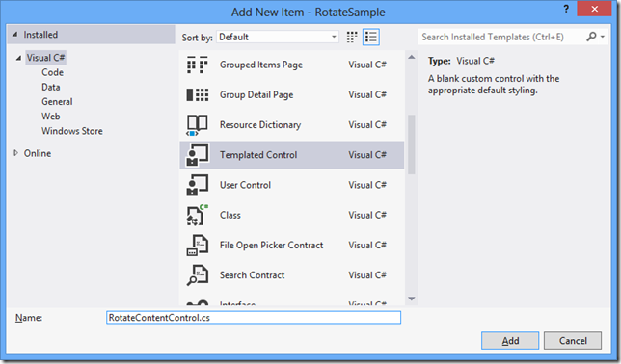Click the Group Detail Page template icon
Image resolution: width=621 pixels, height=364 pixels.
(198, 95)
